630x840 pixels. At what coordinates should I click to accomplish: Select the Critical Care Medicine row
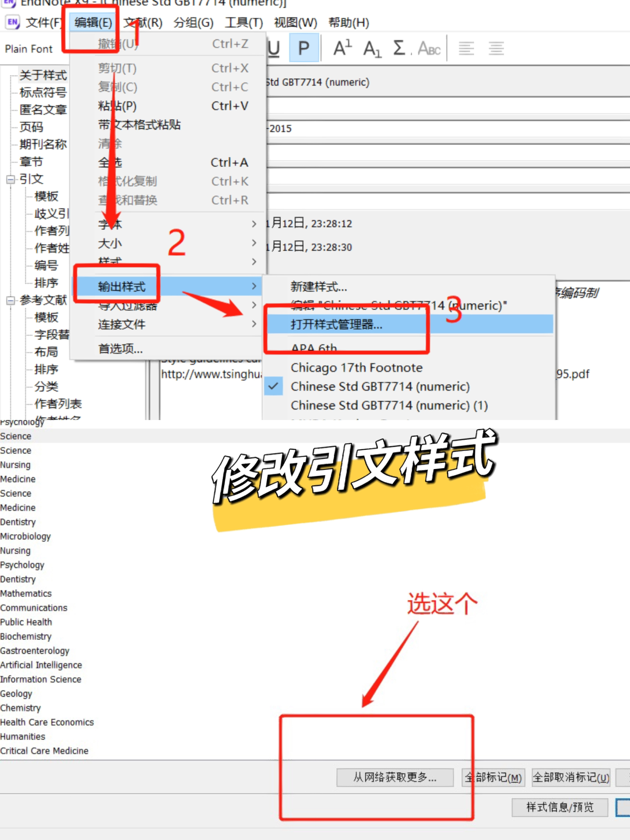[44, 751]
